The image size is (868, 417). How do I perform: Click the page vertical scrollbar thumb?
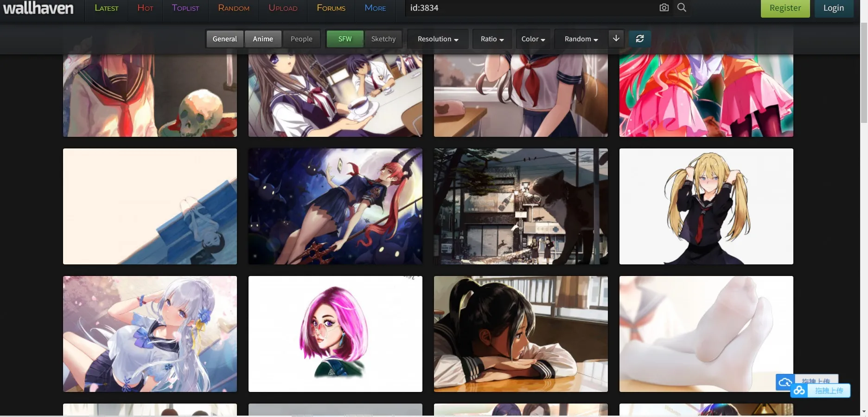(x=863, y=72)
